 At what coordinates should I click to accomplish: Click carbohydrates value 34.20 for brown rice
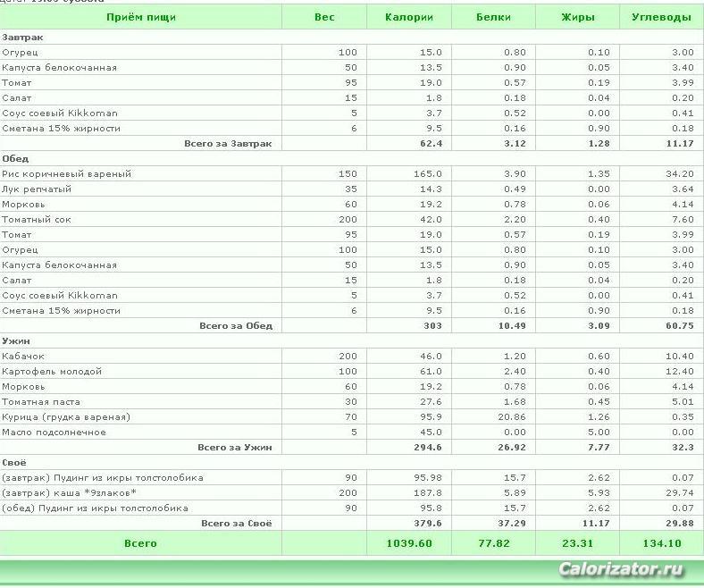coord(680,174)
